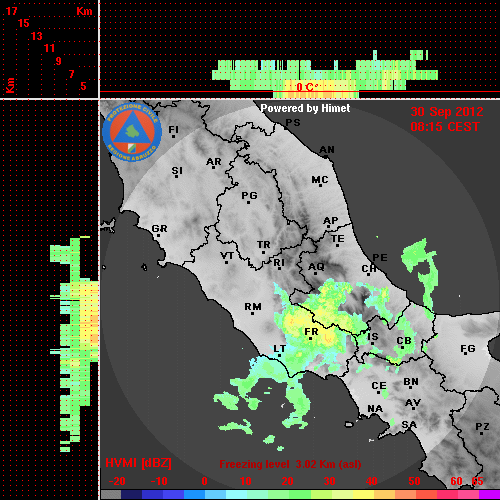
Task: Click the '7' altitude tick label
Action: click(x=71, y=74)
